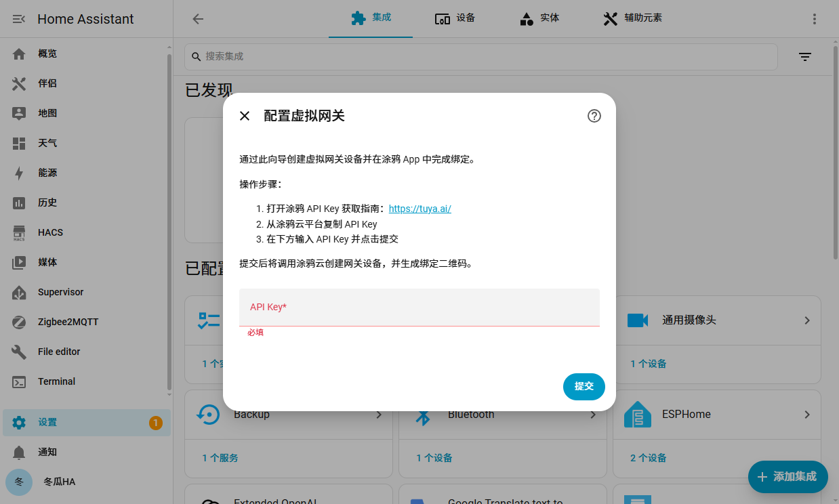Open 天气 weather dashboard
This screenshot has width=839, height=504.
(x=85, y=143)
